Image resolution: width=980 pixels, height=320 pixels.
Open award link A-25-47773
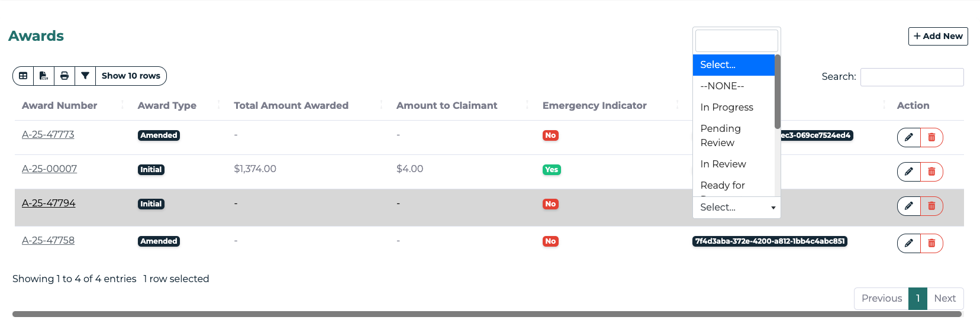48,135
